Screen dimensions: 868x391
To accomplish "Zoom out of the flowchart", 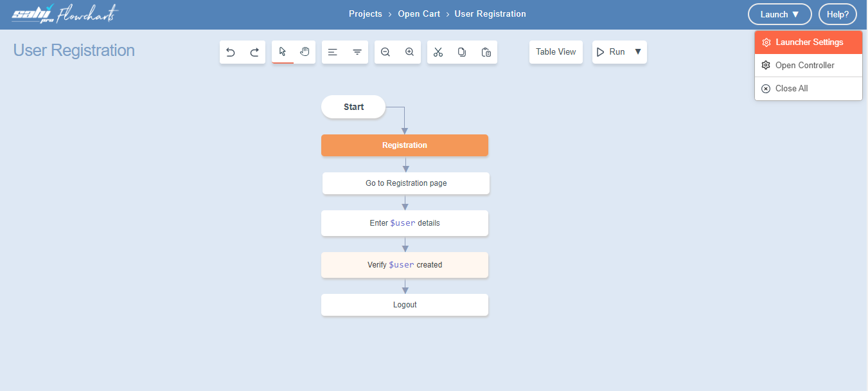I will pos(385,52).
